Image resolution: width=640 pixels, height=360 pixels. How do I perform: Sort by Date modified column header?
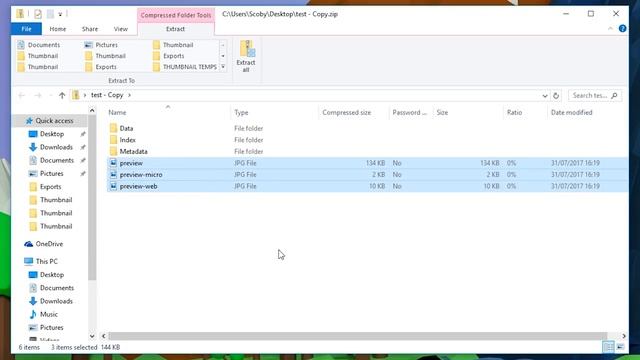tap(587, 112)
